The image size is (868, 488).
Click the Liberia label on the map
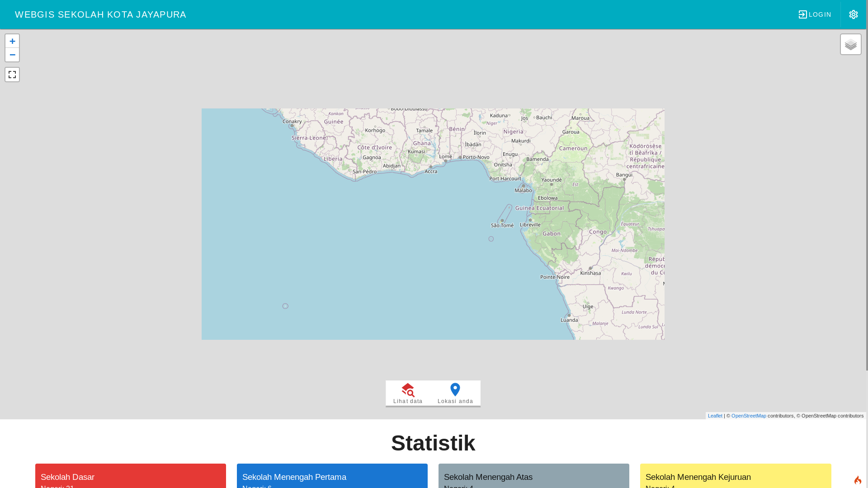[333, 159]
